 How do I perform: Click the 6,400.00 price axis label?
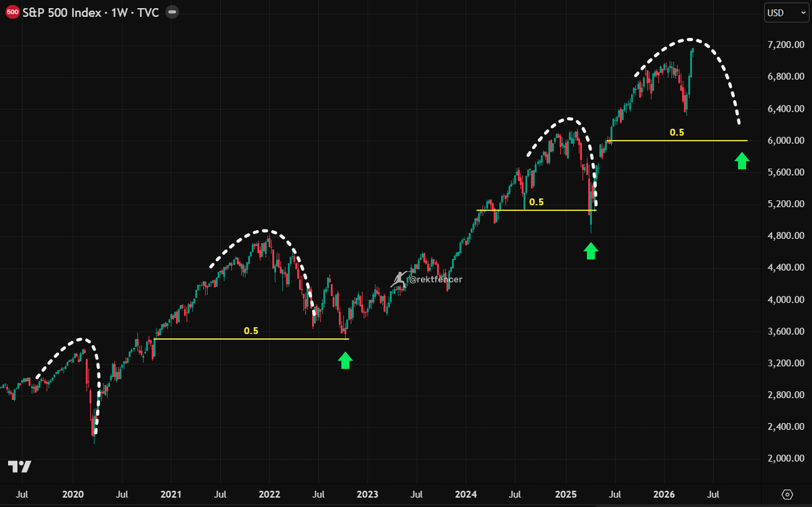[x=786, y=109]
